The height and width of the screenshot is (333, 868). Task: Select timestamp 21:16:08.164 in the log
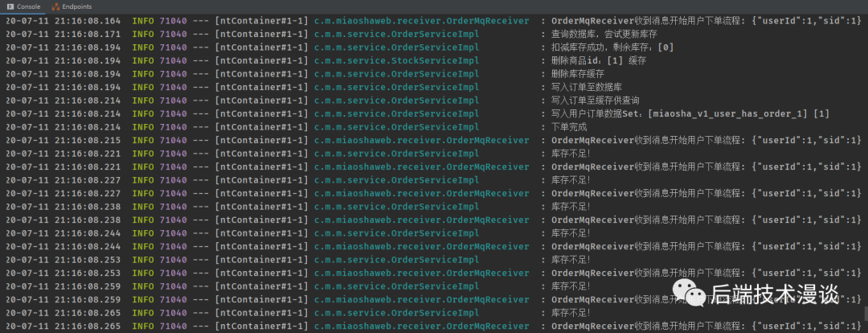pos(88,21)
